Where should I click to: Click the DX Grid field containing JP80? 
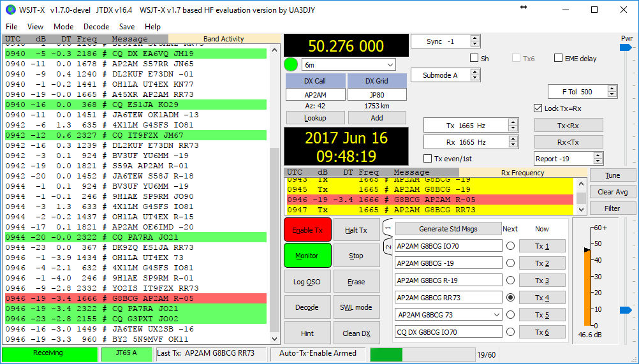coord(377,94)
